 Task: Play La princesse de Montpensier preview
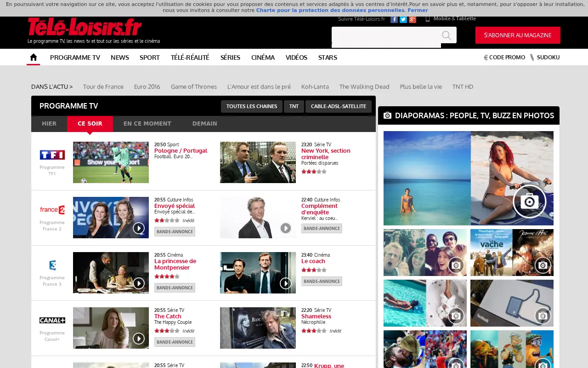111,273
